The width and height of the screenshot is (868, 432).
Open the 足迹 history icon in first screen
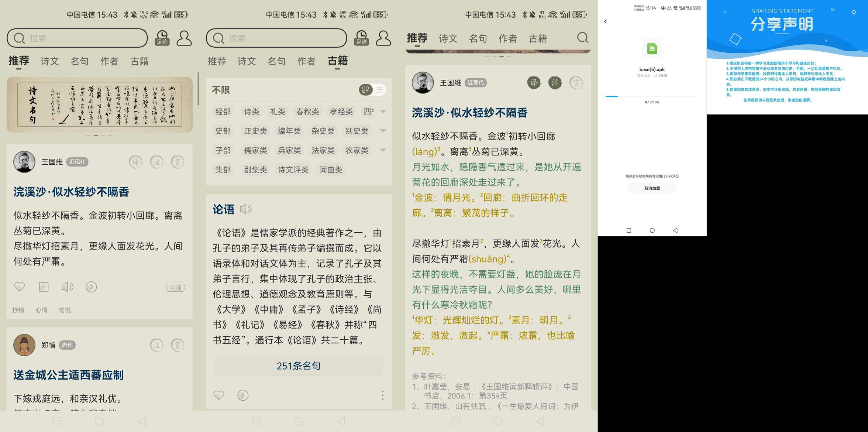162,38
